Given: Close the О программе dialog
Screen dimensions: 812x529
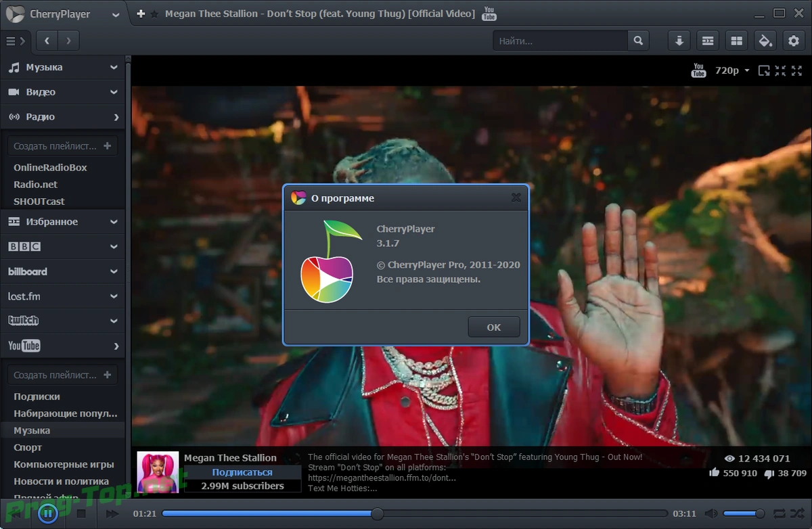Looking at the screenshot, I should 516,198.
